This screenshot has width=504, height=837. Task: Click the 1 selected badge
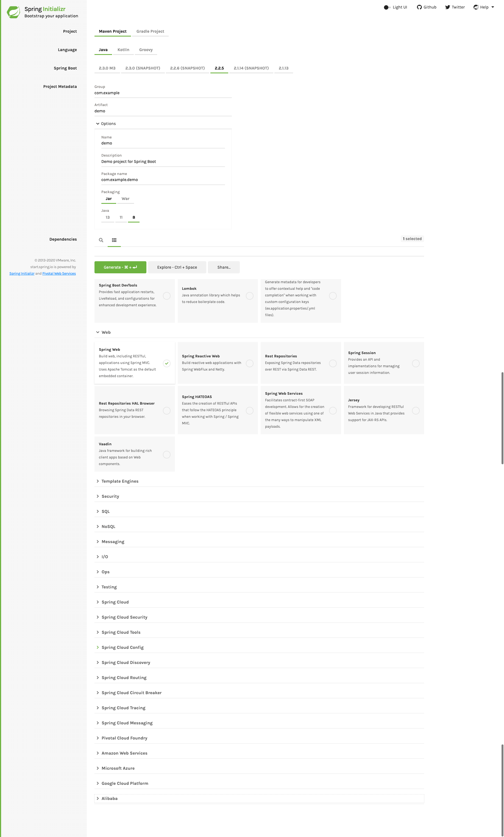pos(412,239)
